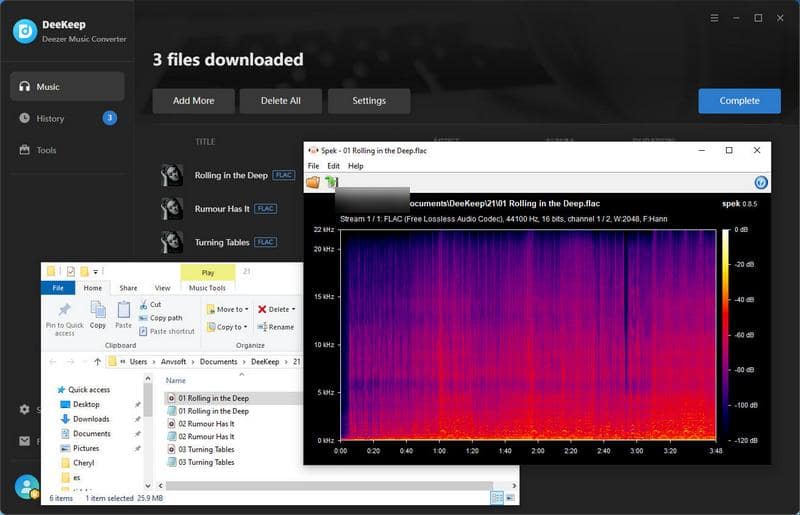The height and width of the screenshot is (515, 800).
Task: Go up one folder in Explorer
Action: 97,361
